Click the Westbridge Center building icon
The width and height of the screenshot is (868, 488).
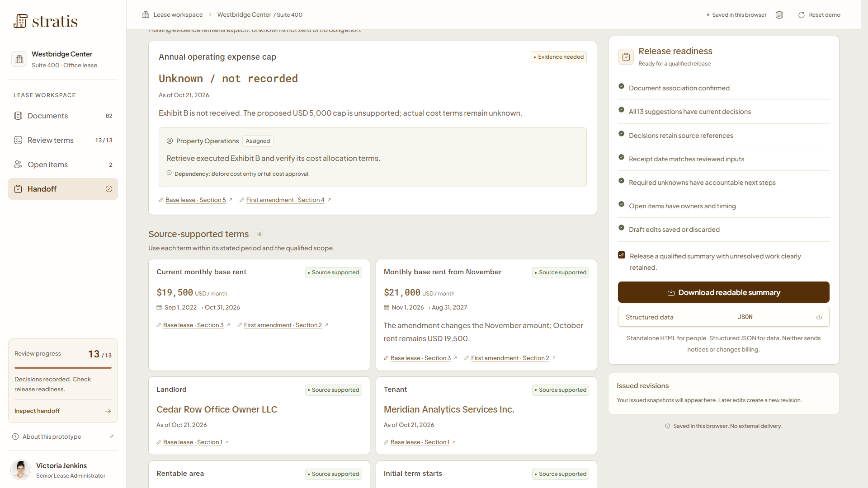tap(19, 59)
